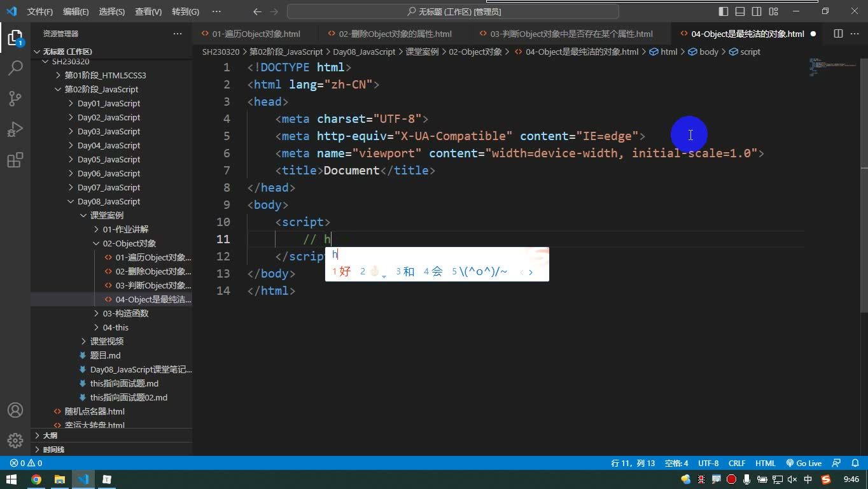Viewport: 868px width, 489px height.
Task: Go back with the title bar arrow
Action: 257,11
